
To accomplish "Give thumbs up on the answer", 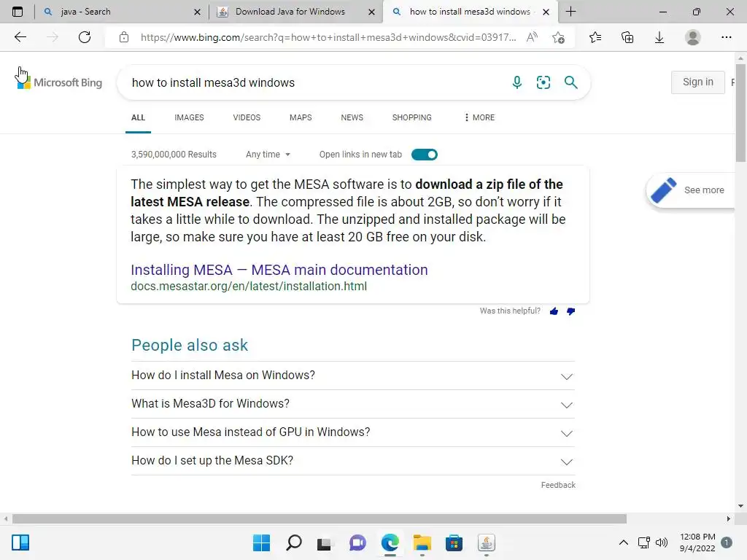I will (554, 311).
